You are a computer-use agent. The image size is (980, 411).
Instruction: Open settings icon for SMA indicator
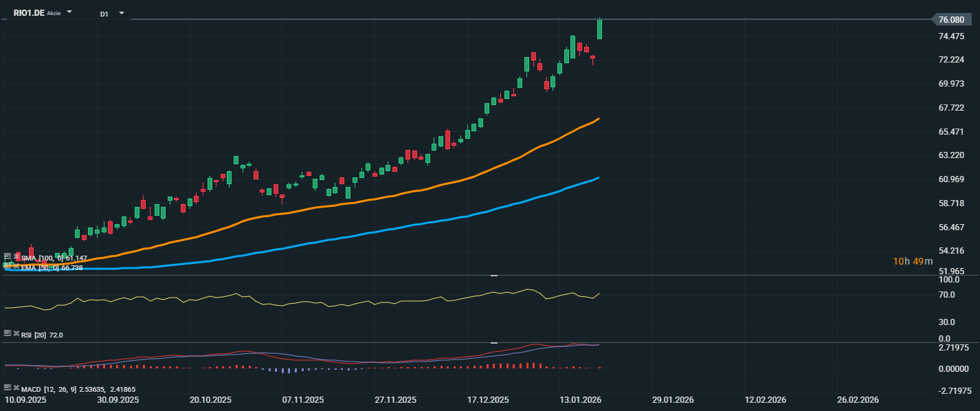coord(8,256)
